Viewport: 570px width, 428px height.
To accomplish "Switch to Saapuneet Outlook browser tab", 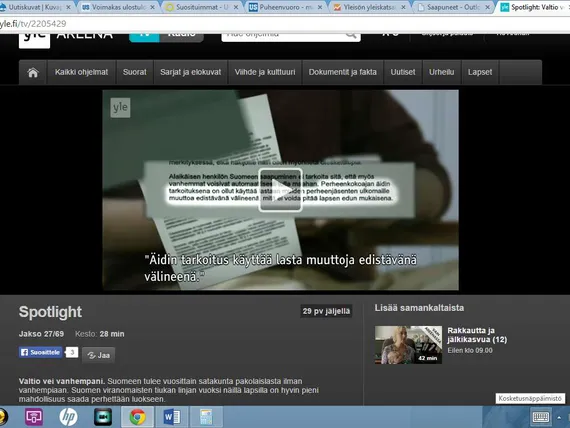I will coord(453,7).
